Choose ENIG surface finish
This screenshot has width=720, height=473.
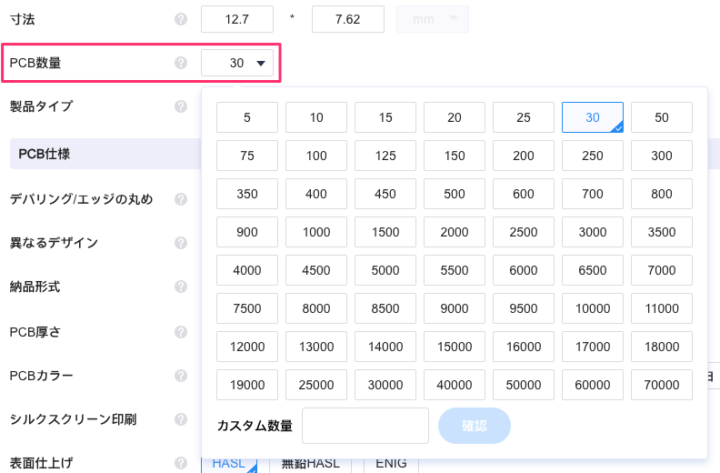[x=391, y=464]
